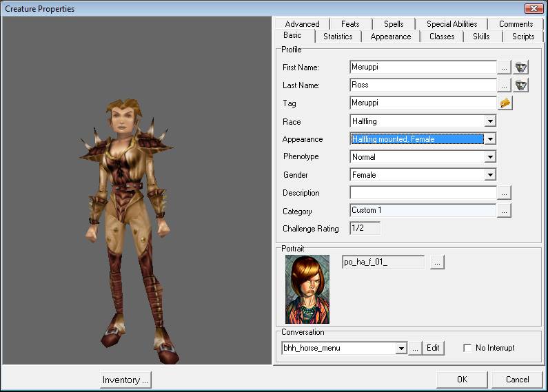Open First Name ellipsis editor button
548x392 pixels.
(x=504, y=67)
